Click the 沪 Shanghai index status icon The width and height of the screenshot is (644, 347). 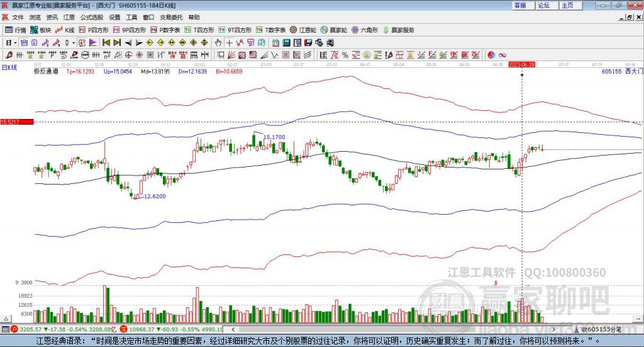[14, 329]
